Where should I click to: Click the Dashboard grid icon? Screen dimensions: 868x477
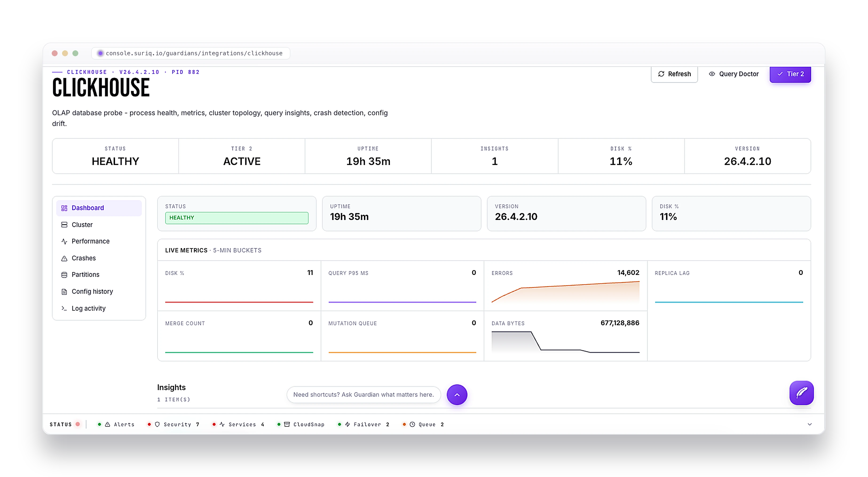64,208
